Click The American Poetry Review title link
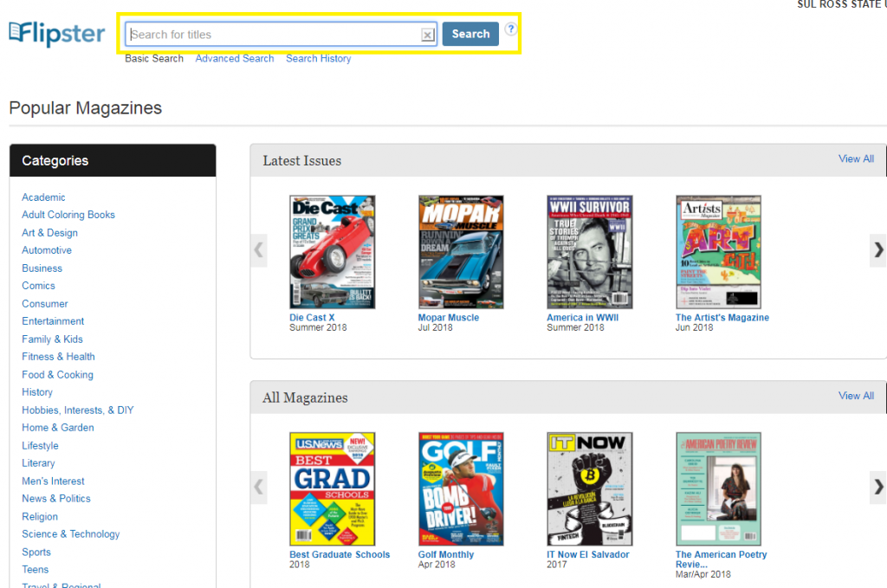Screen dimensions: 887x588 click(x=722, y=559)
